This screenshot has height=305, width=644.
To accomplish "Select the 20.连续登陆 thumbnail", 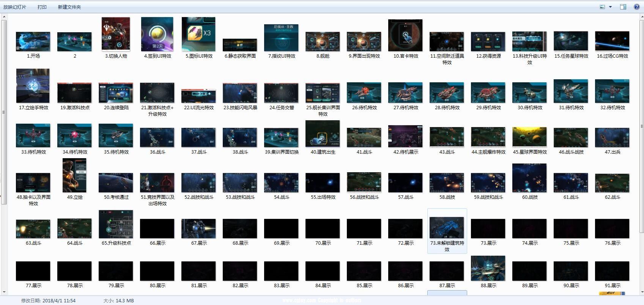I will point(116,93).
